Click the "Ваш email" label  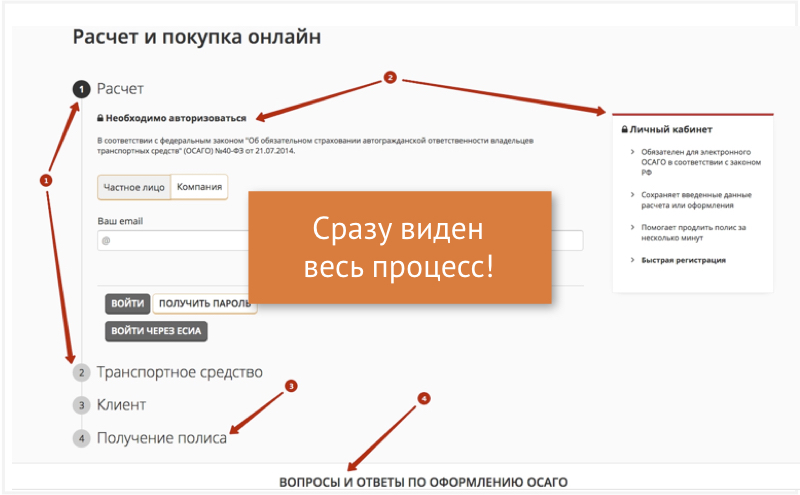pos(120,221)
